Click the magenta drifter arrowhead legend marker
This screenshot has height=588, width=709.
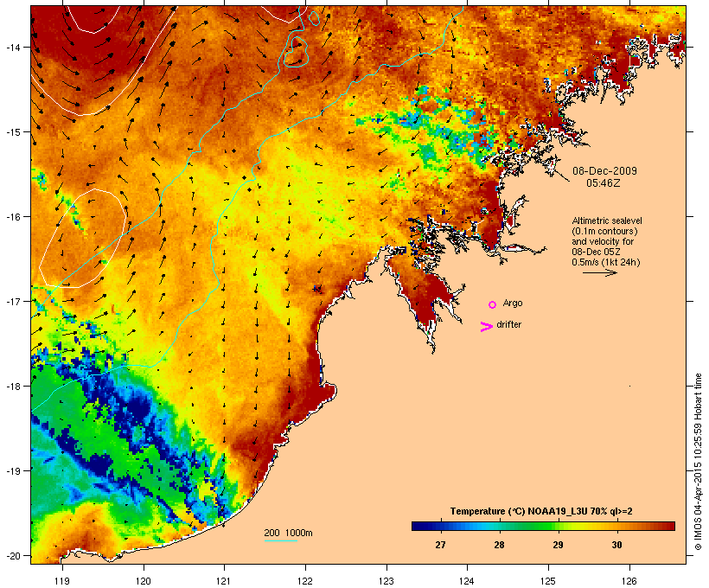click(486, 327)
